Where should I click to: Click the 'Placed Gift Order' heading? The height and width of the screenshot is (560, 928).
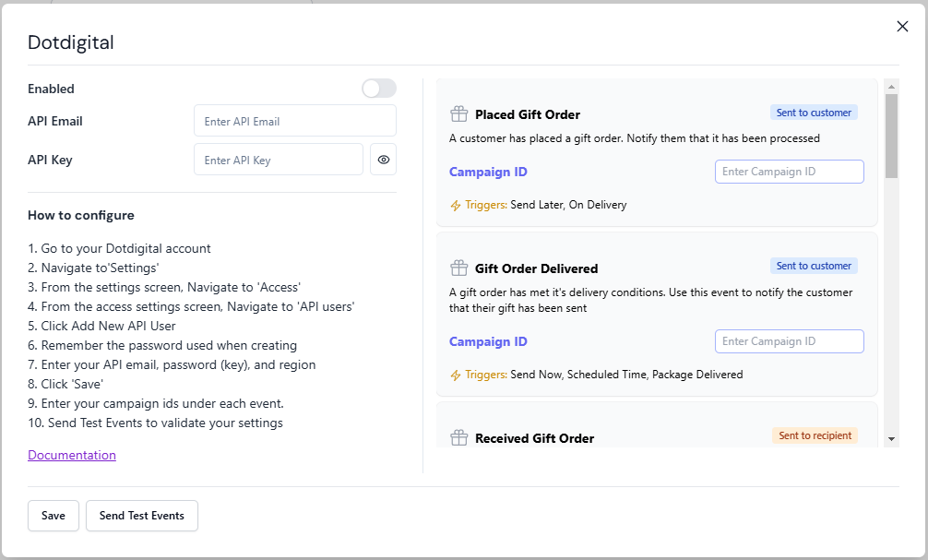[528, 114]
